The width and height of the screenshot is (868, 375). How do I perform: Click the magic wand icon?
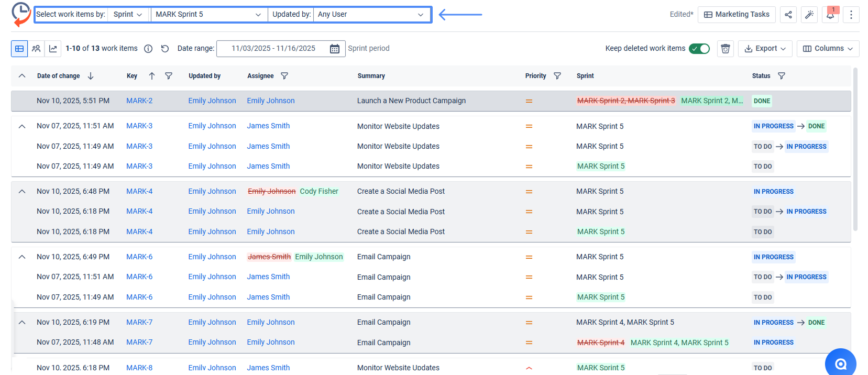click(809, 15)
